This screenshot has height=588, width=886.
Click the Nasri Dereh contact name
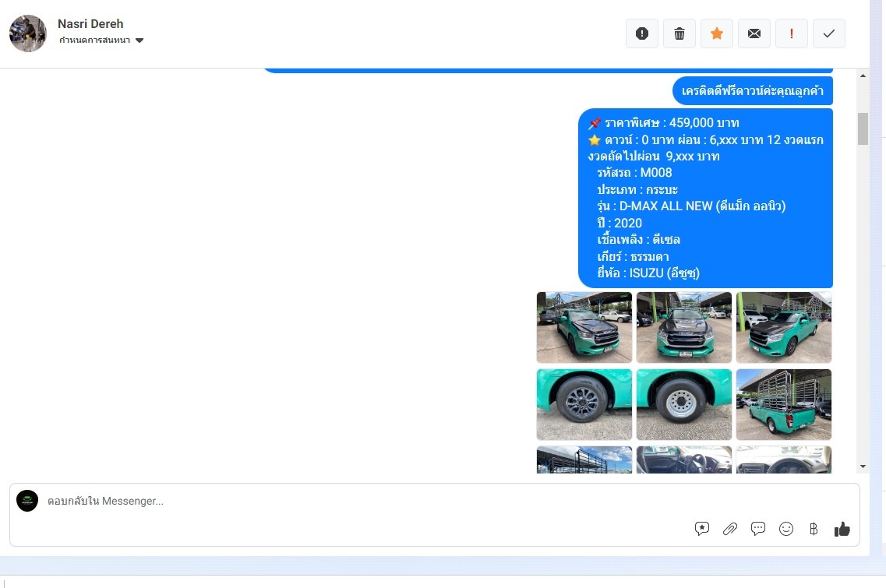(90, 24)
